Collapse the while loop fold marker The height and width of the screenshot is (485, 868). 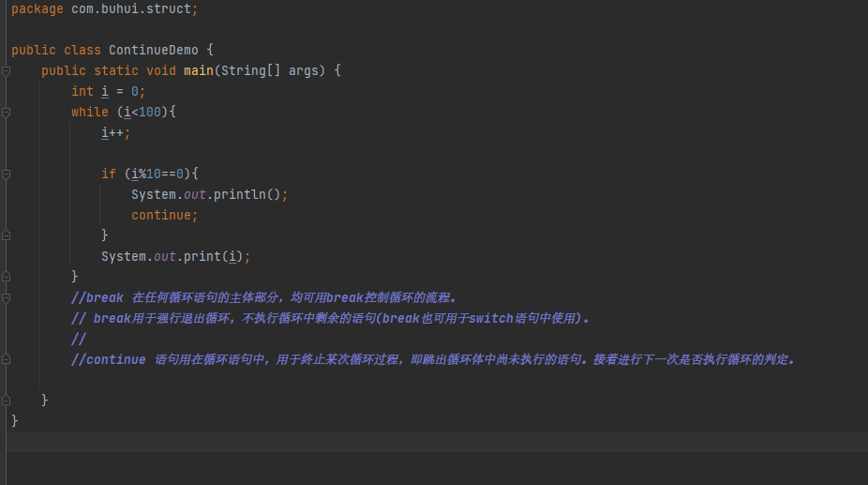(x=6, y=113)
